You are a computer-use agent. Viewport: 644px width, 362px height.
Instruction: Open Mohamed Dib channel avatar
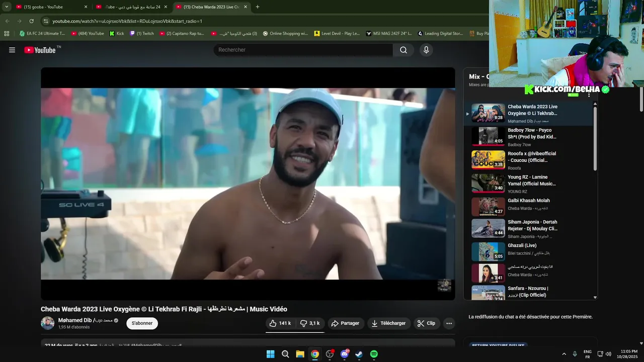pyautogui.click(x=47, y=323)
